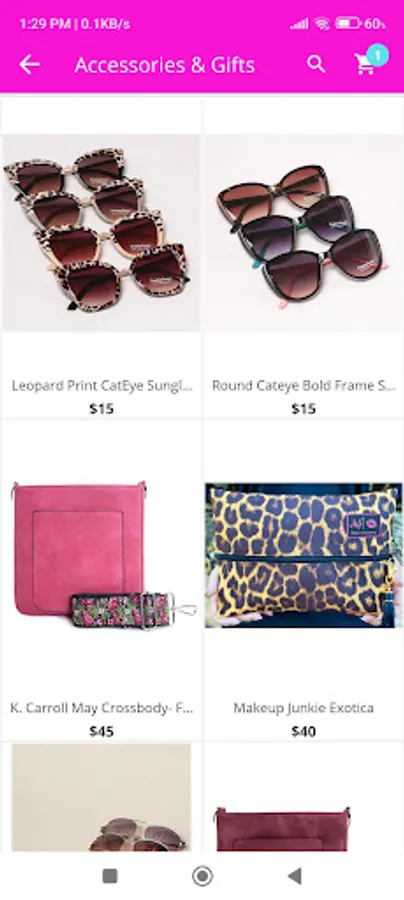This screenshot has height=900, width=404.
Task: View the pink K. Carroll crossbody image
Action: (101, 555)
